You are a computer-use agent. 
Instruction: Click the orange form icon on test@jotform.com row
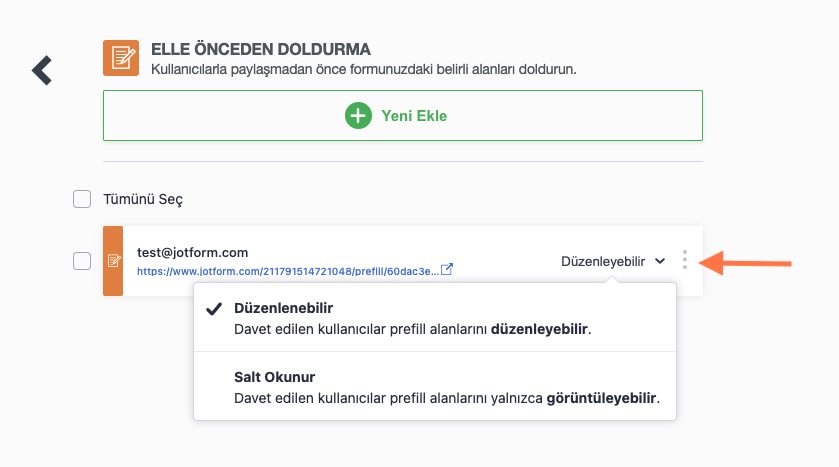click(x=113, y=261)
